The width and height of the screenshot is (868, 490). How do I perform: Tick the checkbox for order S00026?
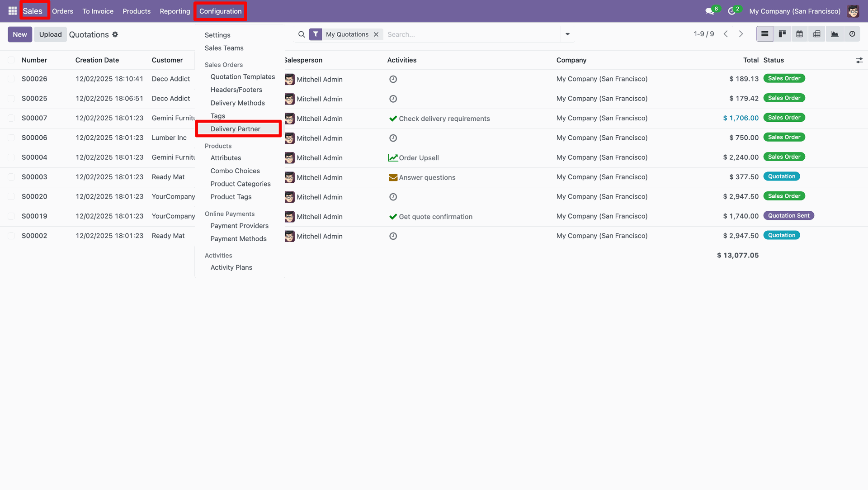point(11,79)
